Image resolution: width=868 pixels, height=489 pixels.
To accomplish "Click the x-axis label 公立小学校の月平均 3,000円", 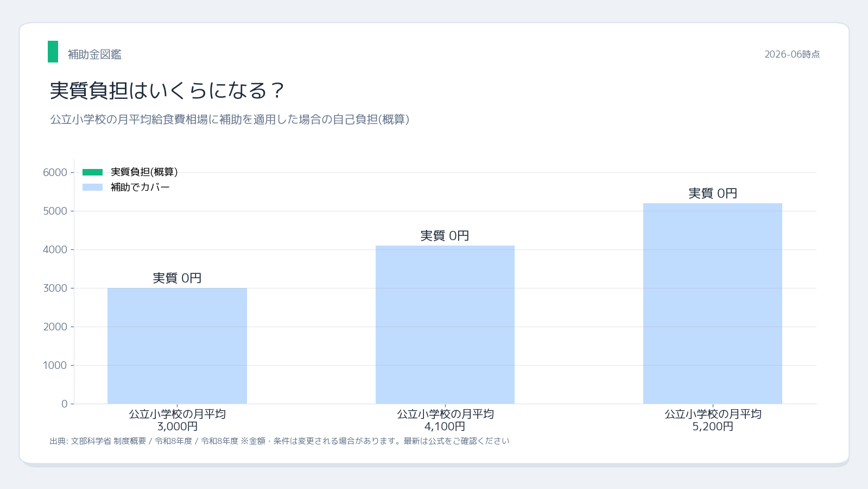I will 177,420.
